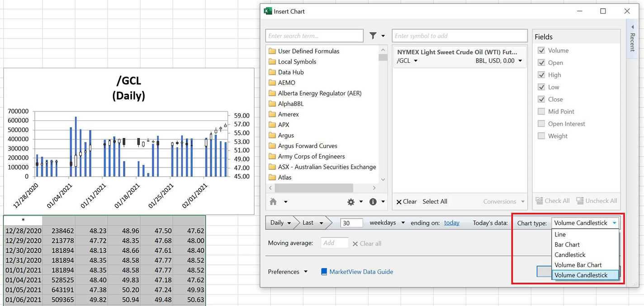Click the book icon beside MarketView Data Guide

(x=324, y=272)
